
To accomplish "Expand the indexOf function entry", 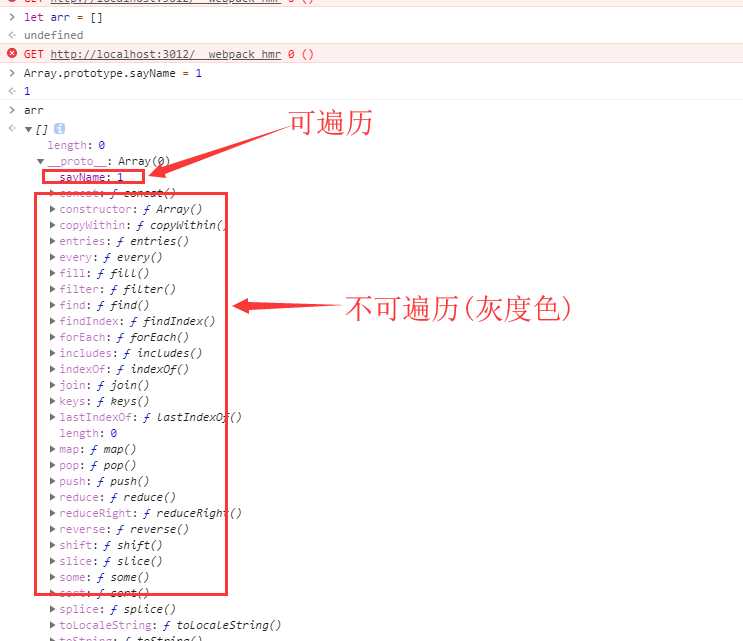I will 53,369.
